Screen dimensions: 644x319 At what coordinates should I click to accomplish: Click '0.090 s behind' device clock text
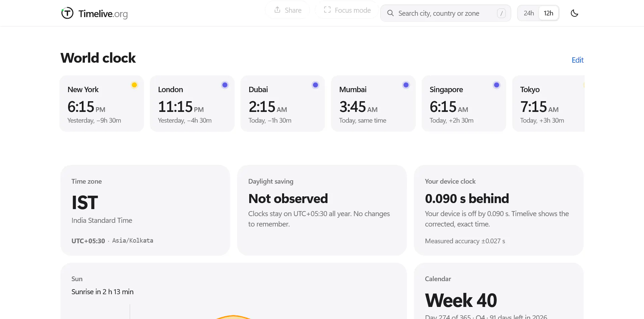[x=467, y=199]
